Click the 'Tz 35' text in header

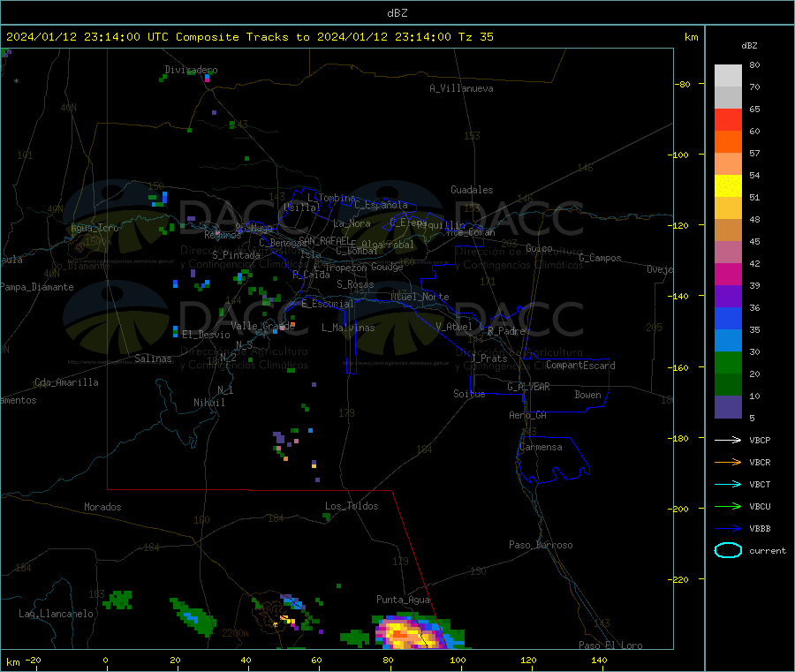[475, 37]
